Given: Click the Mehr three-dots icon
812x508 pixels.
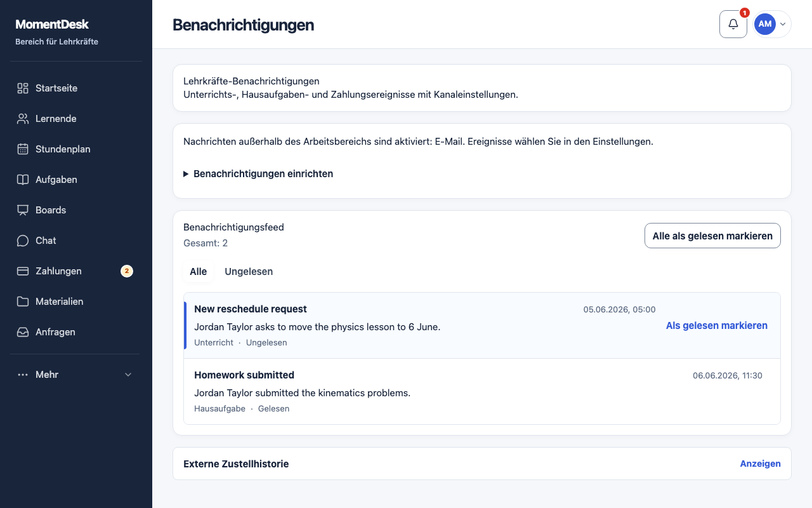Looking at the screenshot, I should click(x=23, y=375).
